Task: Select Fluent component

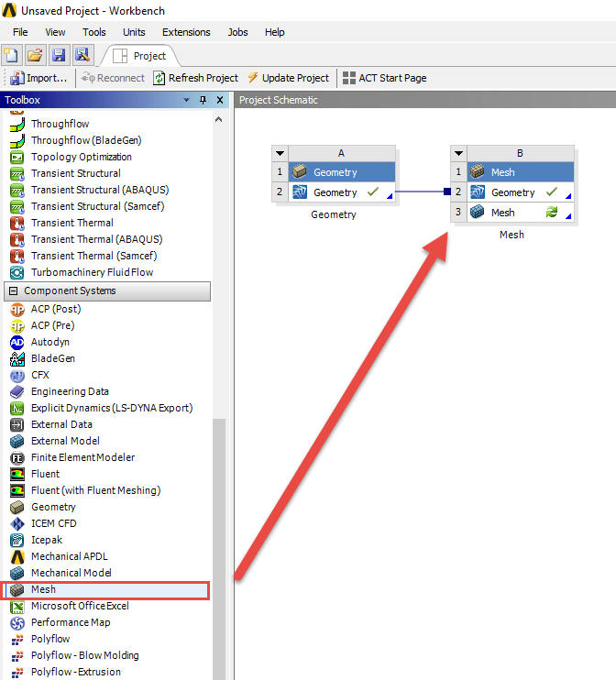Action: (x=45, y=474)
